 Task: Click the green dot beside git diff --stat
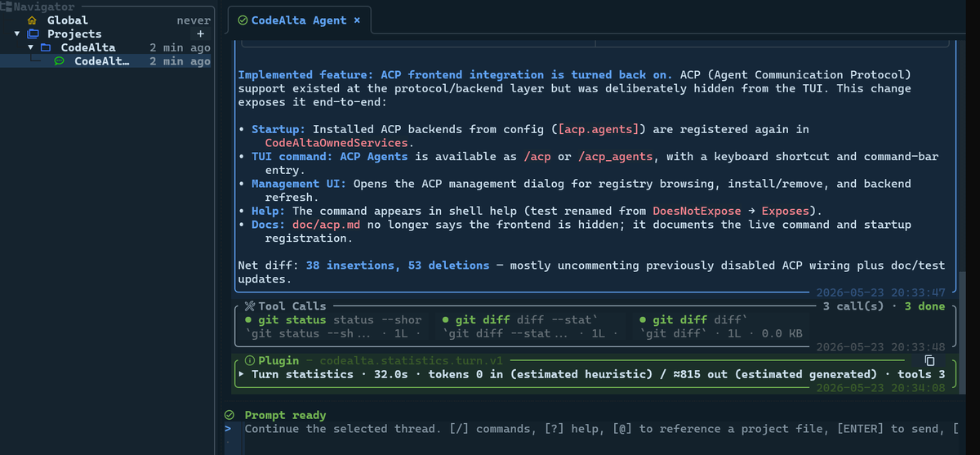446,320
